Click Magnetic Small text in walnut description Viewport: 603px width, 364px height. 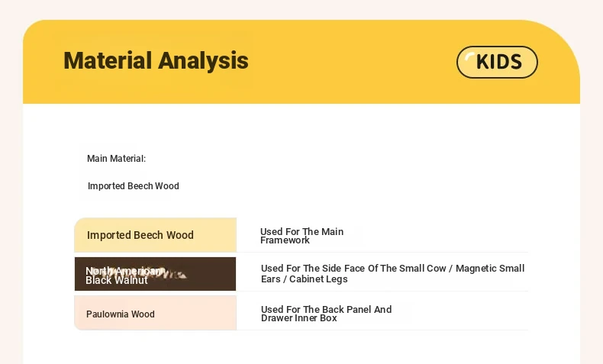(490, 269)
